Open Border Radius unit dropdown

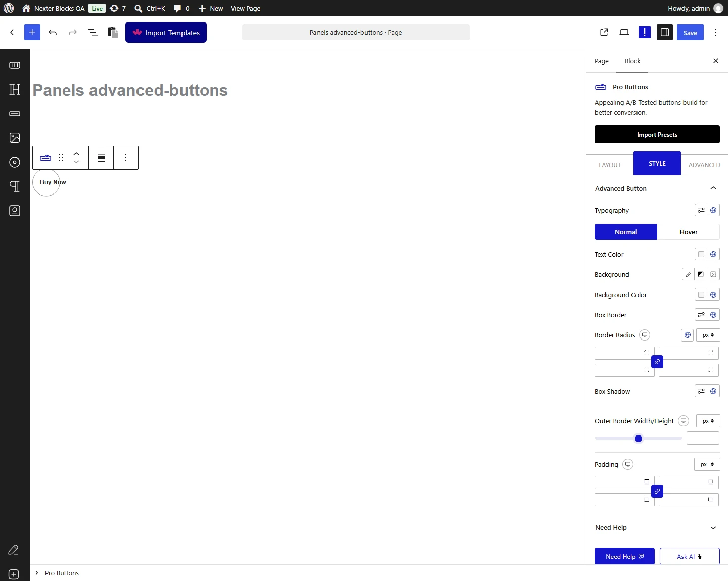click(x=708, y=335)
